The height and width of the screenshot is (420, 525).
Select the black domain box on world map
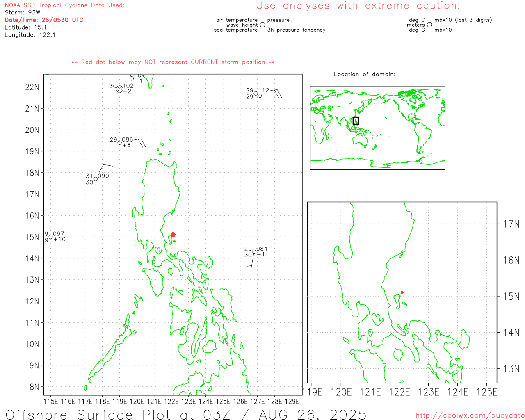click(356, 121)
